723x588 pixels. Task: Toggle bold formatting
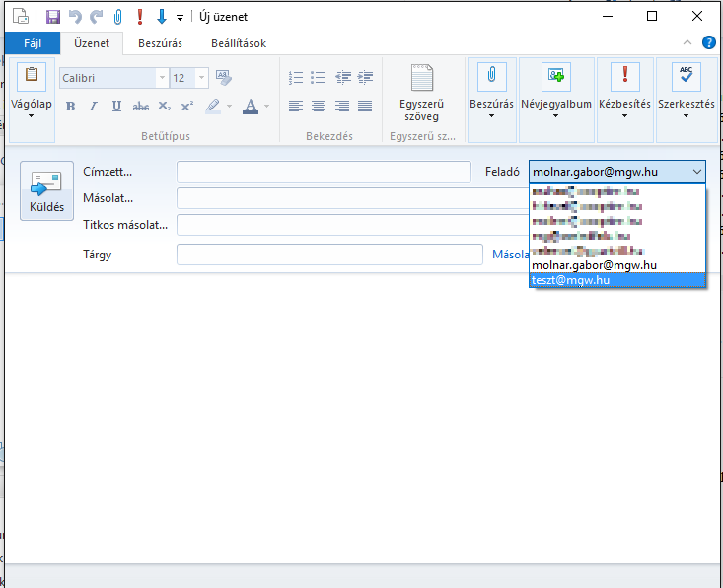(71, 106)
